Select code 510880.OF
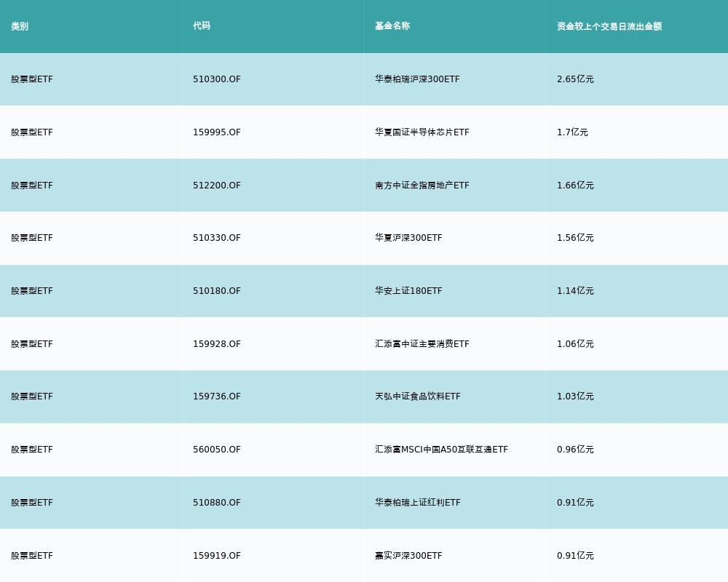 click(217, 503)
